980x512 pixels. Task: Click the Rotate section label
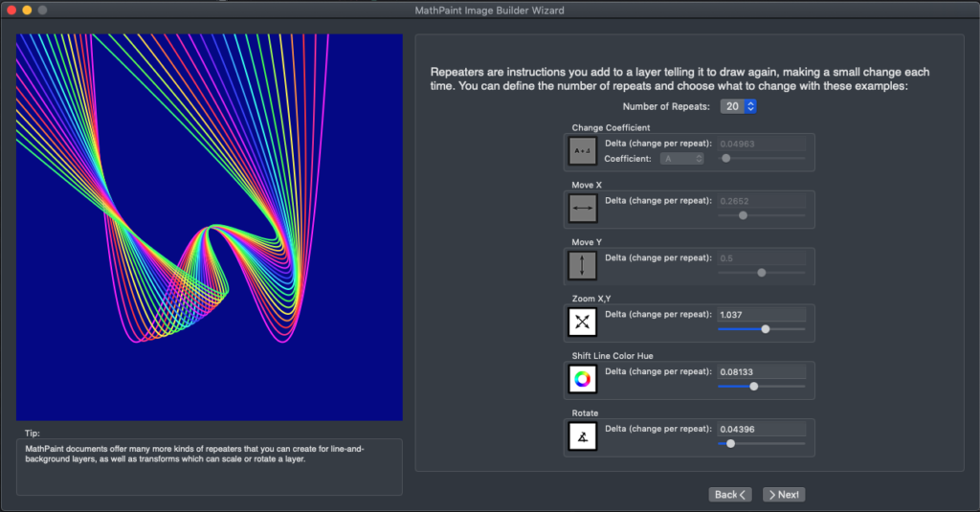point(585,413)
